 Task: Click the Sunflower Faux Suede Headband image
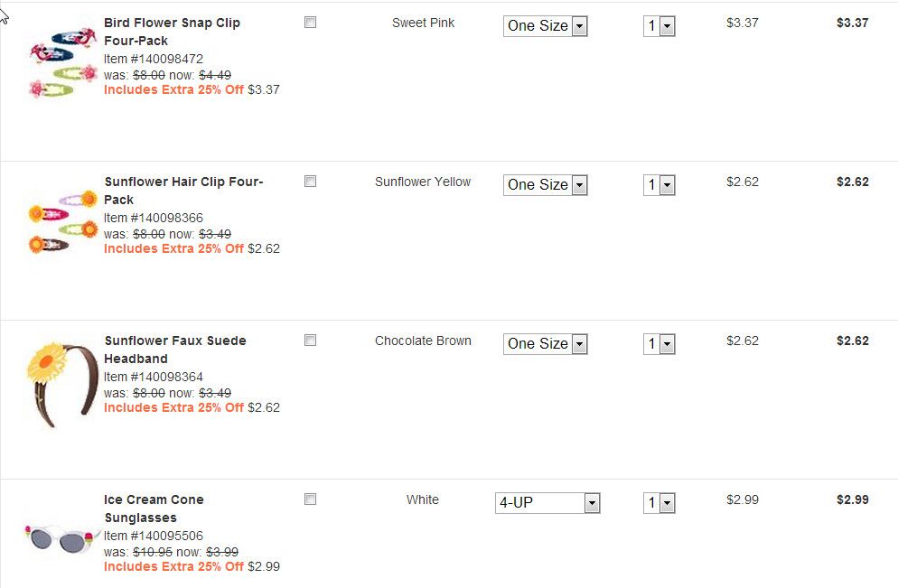[x=61, y=380]
